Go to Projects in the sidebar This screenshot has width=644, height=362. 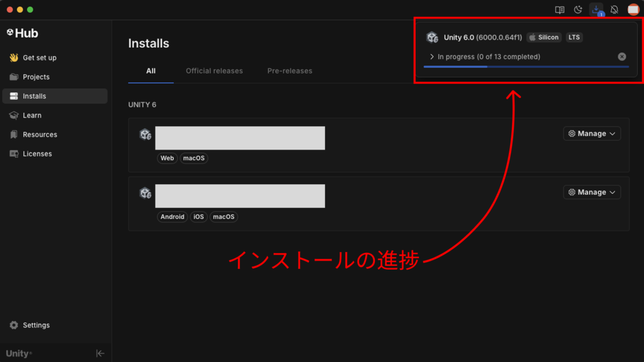36,77
